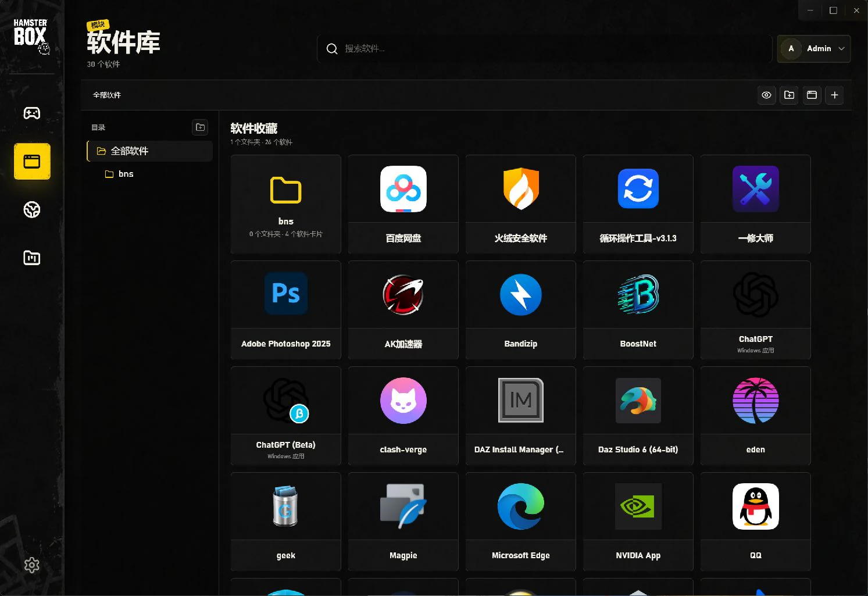
Task: Minimize the Hamster Box window
Action: [x=810, y=10]
